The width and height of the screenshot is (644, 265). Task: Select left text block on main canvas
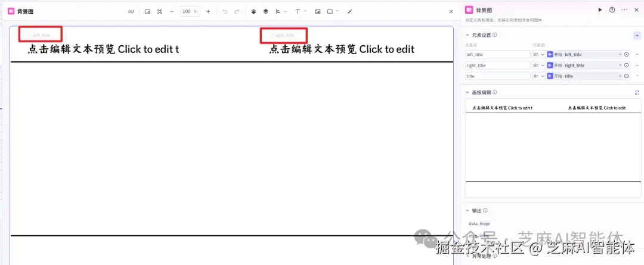(104, 49)
